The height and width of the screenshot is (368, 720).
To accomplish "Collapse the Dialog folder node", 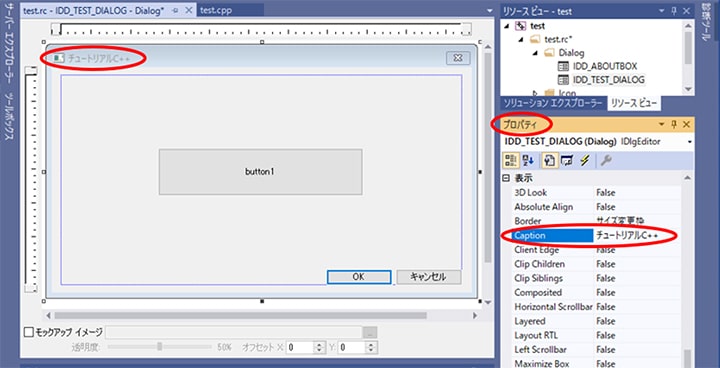I will pos(535,53).
